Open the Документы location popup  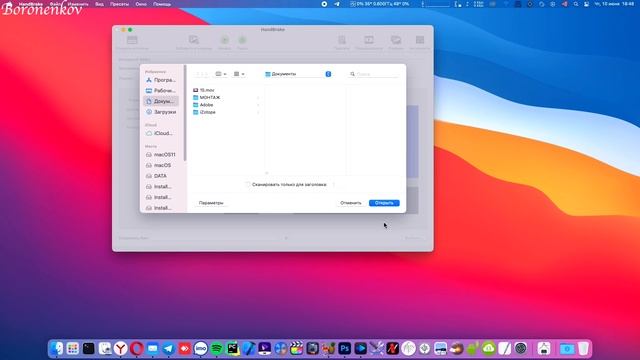(x=298, y=74)
